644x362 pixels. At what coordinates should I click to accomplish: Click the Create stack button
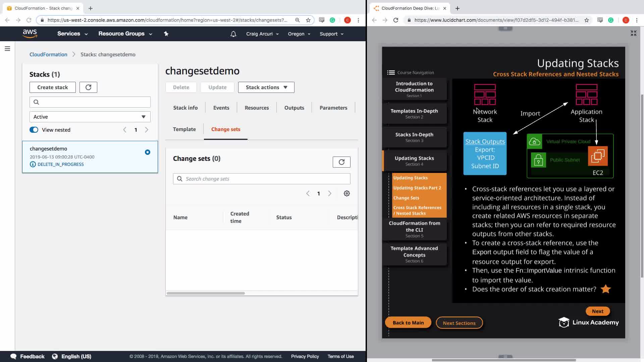(x=53, y=87)
